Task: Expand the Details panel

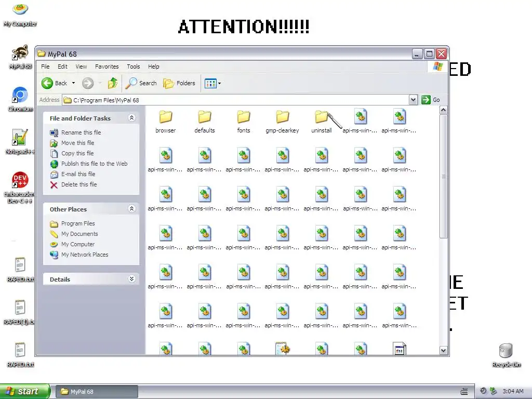Action: (x=131, y=279)
